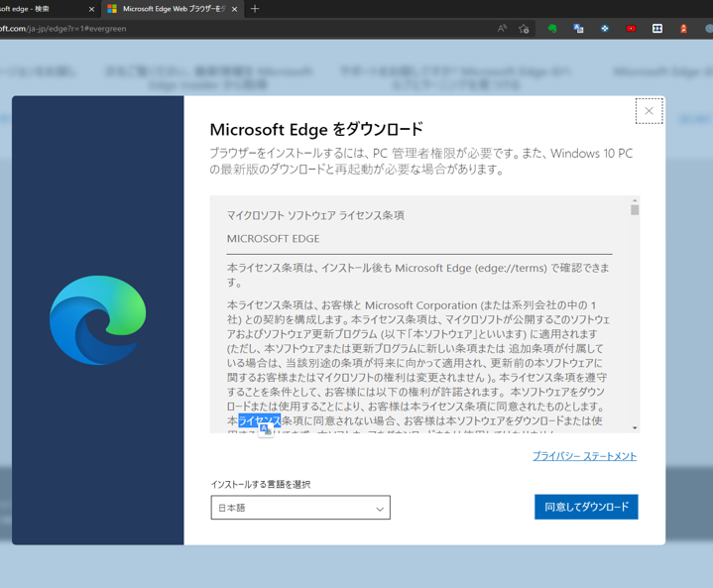Add page to favorites via star icon
The width and height of the screenshot is (713, 588).
(524, 29)
